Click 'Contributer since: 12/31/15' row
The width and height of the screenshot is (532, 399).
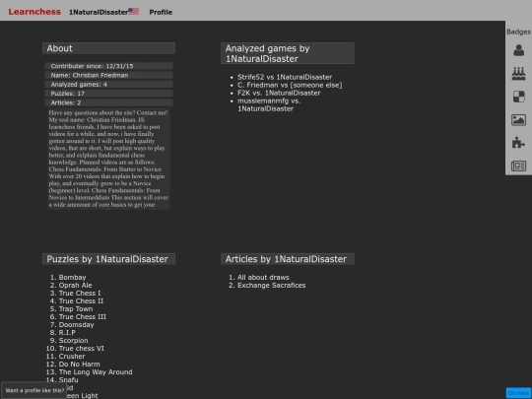coord(108,66)
